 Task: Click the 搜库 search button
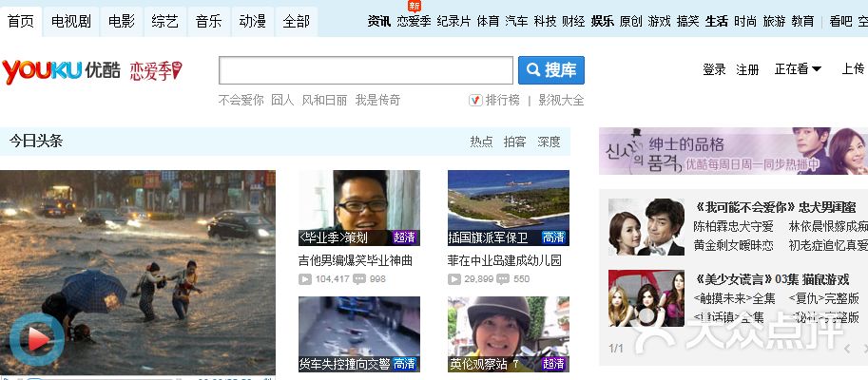click(x=551, y=70)
